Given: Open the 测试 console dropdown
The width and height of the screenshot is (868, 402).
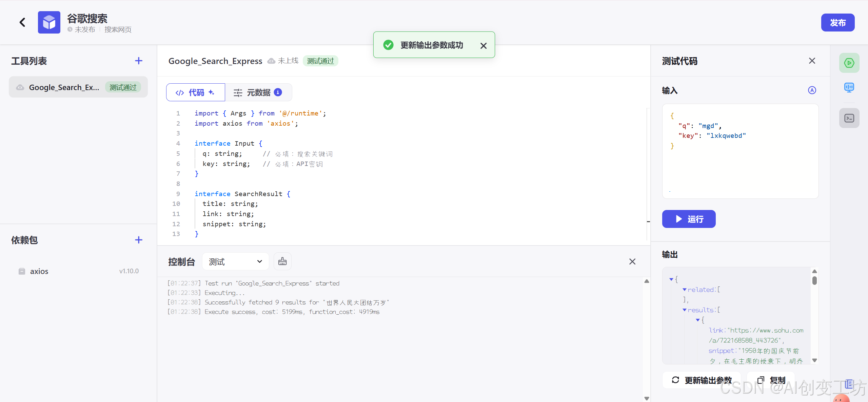Looking at the screenshot, I should click(235, 261).
